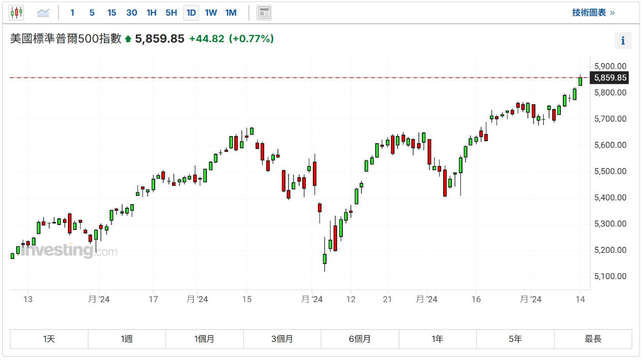The image size is (644, 360).
Task: Set interval to 1 minute
Action: click(72, 13)
